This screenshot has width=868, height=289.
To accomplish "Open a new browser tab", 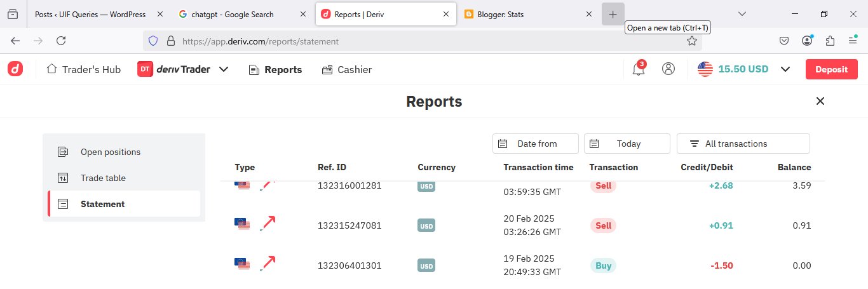I will point(613,14).
